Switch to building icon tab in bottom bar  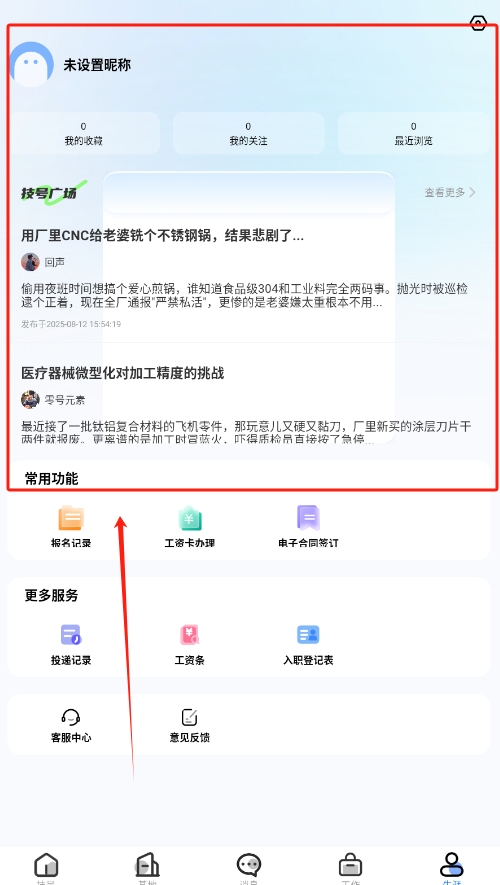(147, 865)
